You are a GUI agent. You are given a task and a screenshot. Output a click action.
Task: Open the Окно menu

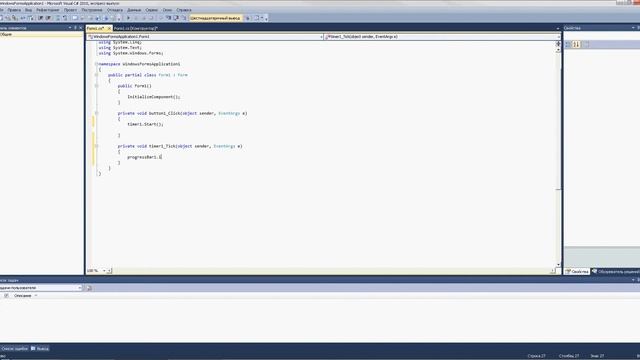(x=167, y=10)
